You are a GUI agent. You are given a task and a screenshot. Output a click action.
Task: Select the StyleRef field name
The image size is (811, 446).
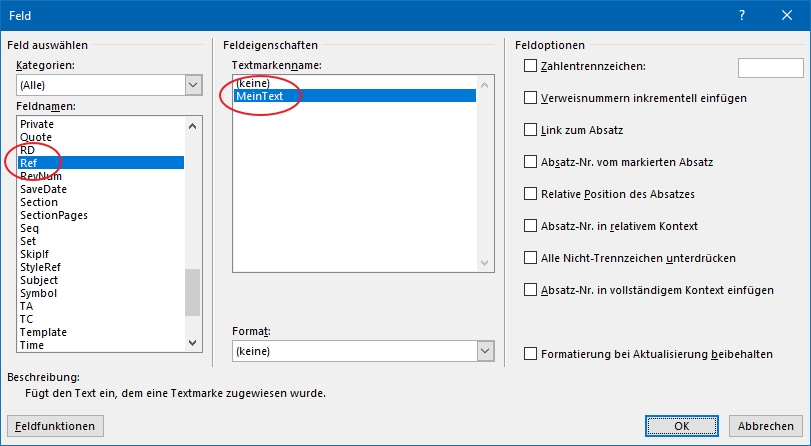click(x=40, y=267)
